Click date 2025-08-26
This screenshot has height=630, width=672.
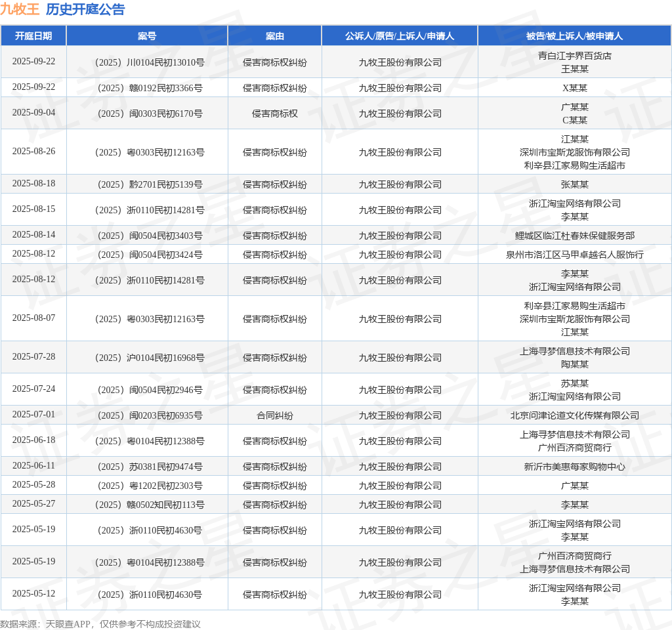33,152
